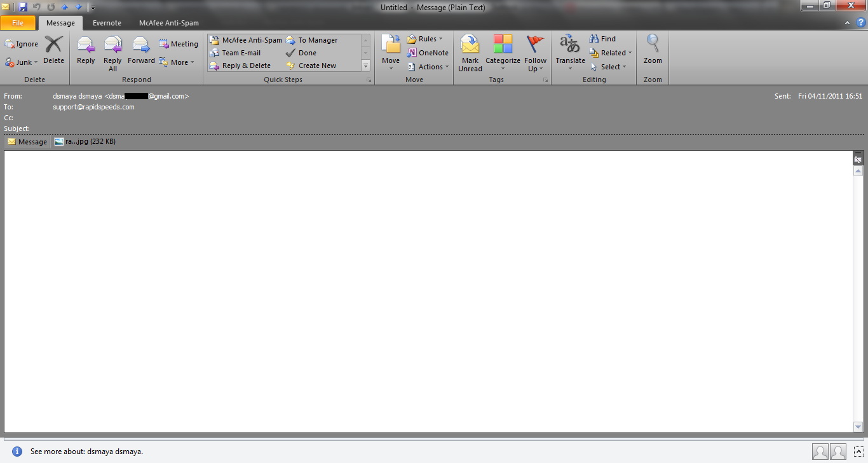
Task: Run Create New quick step
Action: (311, 66)
